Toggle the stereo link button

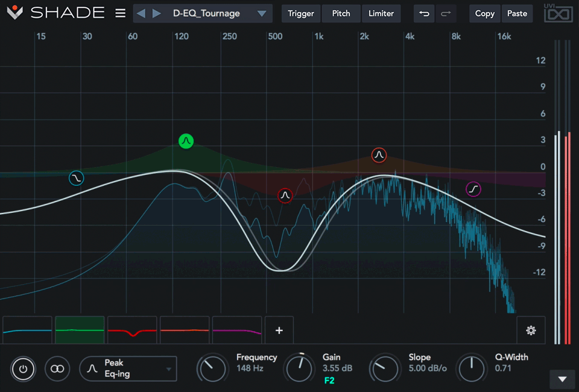[57, 368]
